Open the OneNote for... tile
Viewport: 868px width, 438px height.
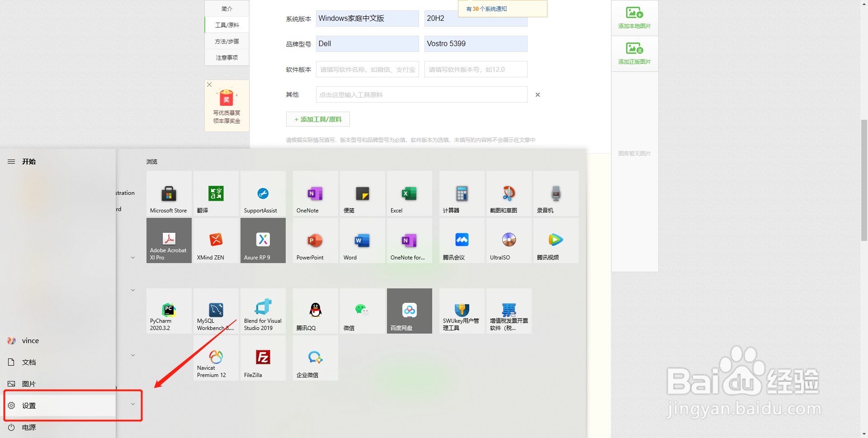[x=409, y=240]
